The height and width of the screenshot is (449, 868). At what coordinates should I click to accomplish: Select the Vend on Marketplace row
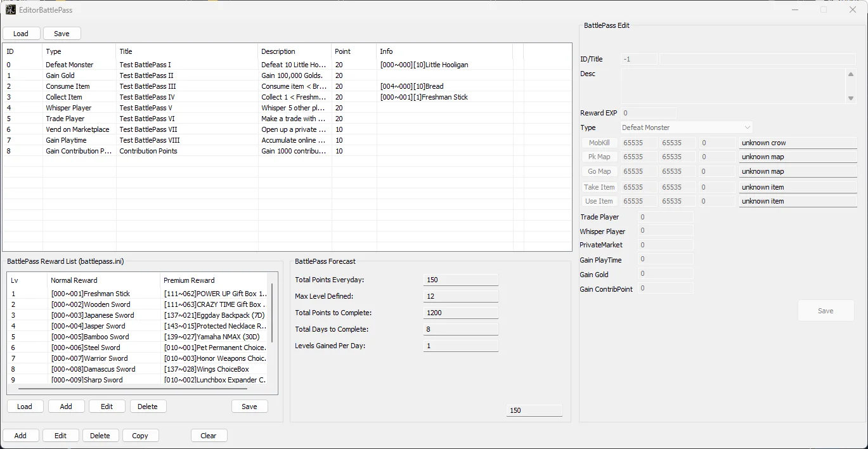coord(287,129)
